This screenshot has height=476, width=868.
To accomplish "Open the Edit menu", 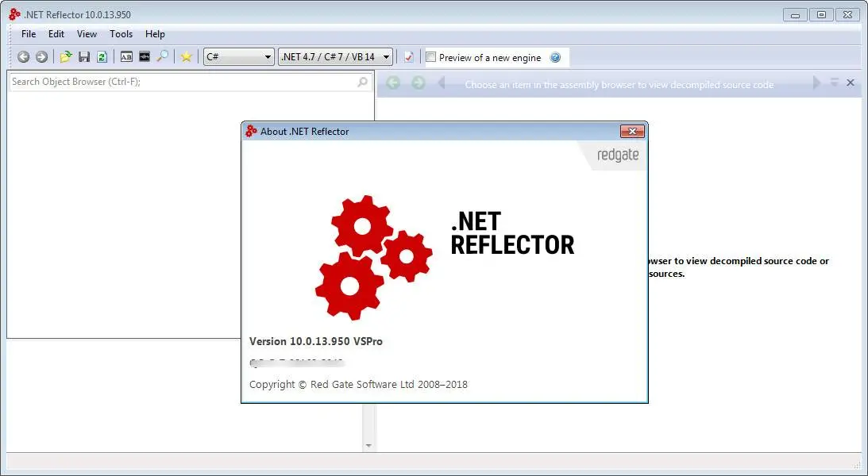I will click(56, 34).
